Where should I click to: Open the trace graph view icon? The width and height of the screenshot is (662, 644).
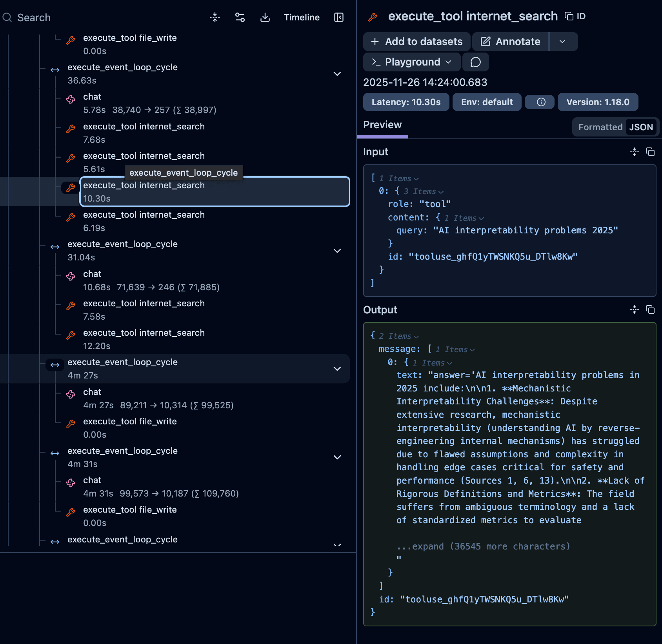[240, 17]
